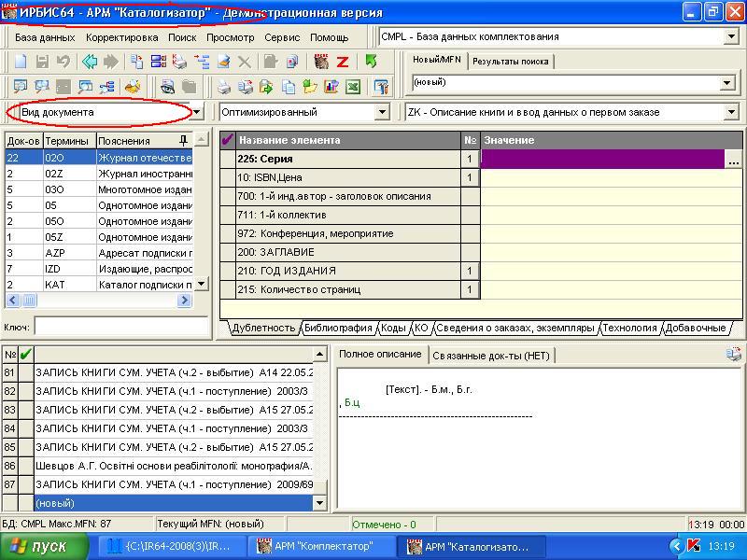
Task: Click the two blue cards toolbar icon
Action: pyautogui.click(x=159, y=62)
